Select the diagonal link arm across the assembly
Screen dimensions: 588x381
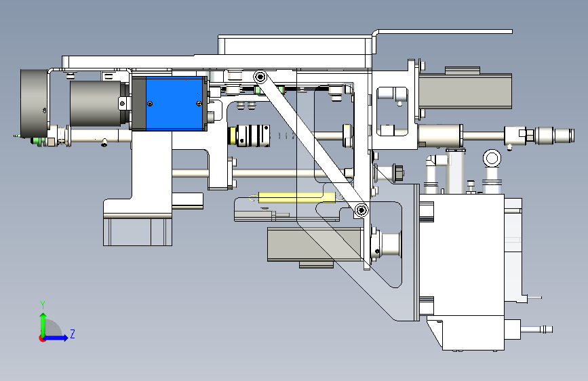[311, 143]
